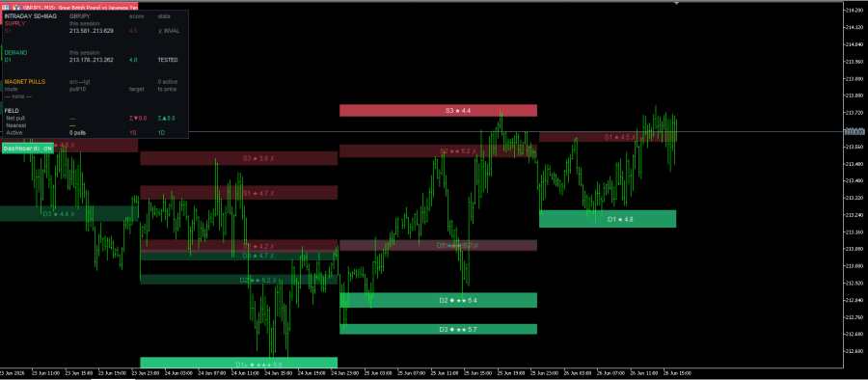Click the X INVAL state in dashboard
The image size is (868, 380).
coord(169,31)
